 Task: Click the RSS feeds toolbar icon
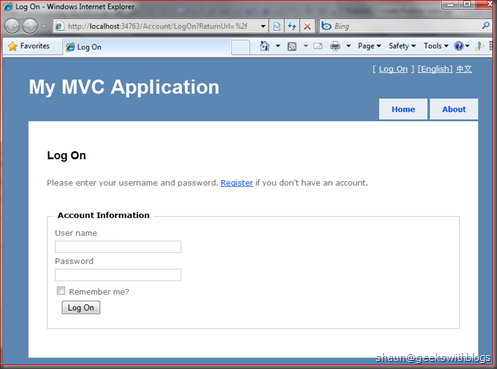click(292, 46)
